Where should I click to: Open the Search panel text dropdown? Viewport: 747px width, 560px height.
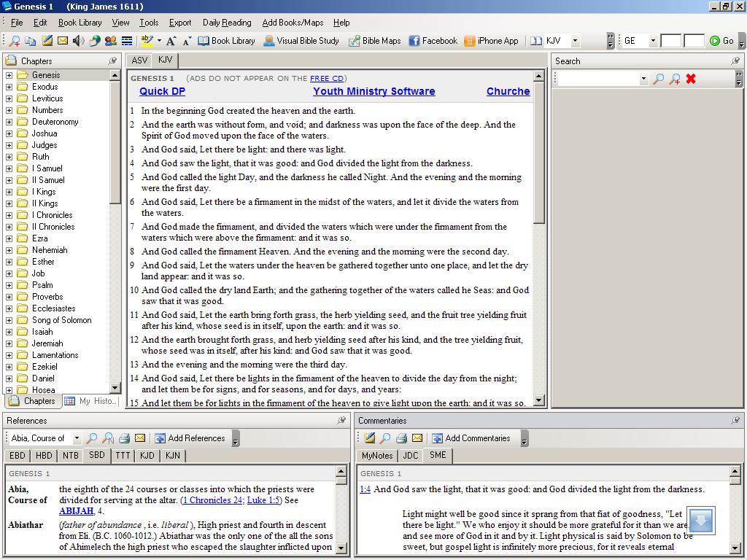[644, 79]
